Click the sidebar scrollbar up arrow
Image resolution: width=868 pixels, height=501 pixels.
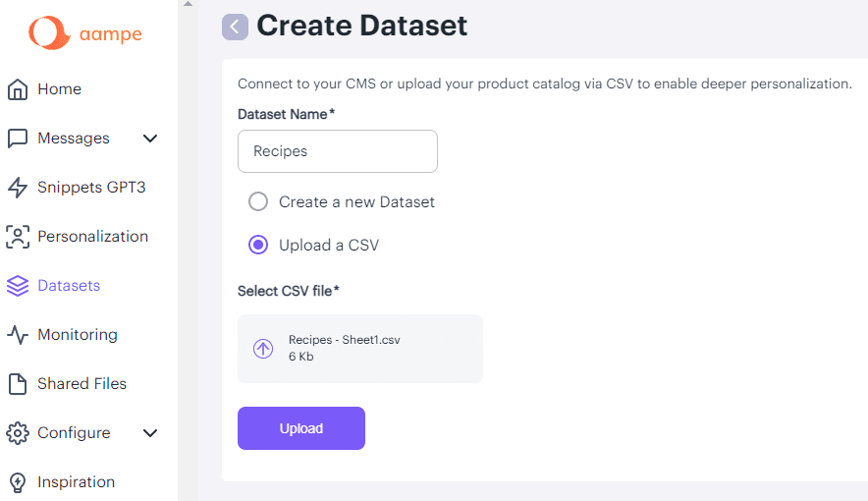click(x=189, y=4)
